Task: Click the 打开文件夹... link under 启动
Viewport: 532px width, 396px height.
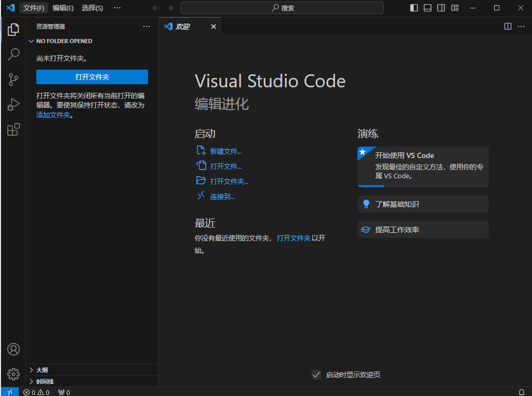Action: 229,181
